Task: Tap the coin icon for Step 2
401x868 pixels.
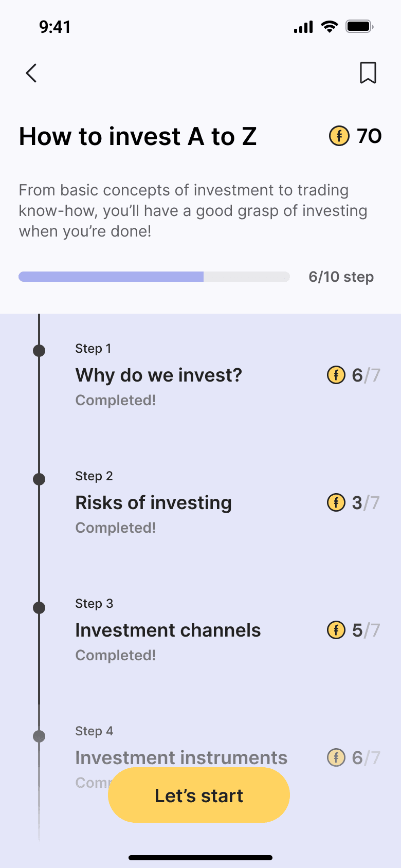Action: [x=336, y=502]
